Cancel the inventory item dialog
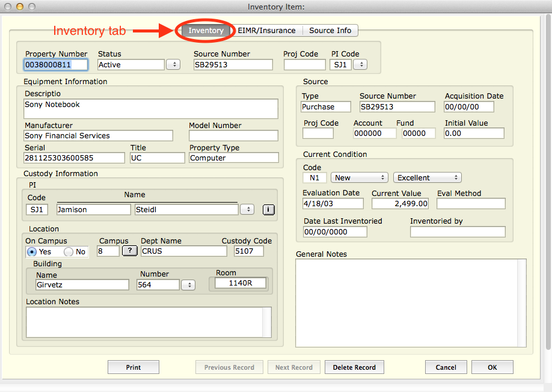 tap(446, 367)
